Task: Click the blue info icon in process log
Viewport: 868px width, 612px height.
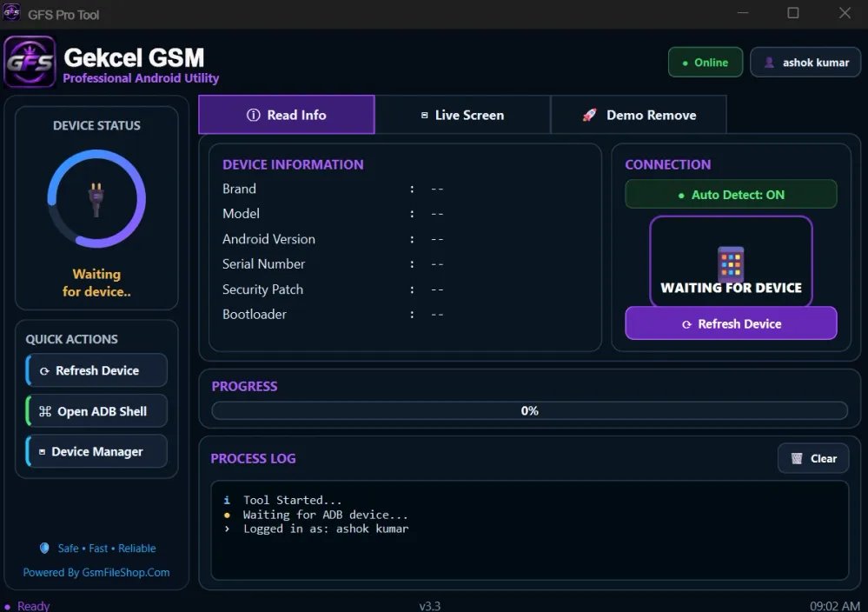Action: (227, 500)
